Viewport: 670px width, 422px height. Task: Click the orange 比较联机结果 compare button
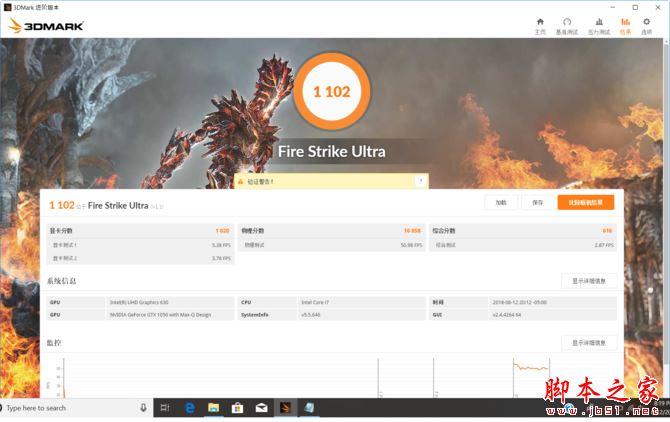point(586,202)
